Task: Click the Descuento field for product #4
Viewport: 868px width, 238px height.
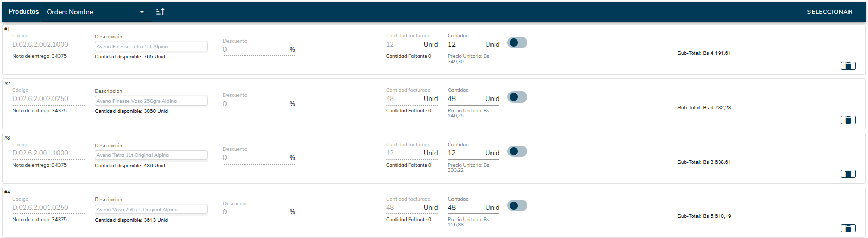Action: (255, 212)
